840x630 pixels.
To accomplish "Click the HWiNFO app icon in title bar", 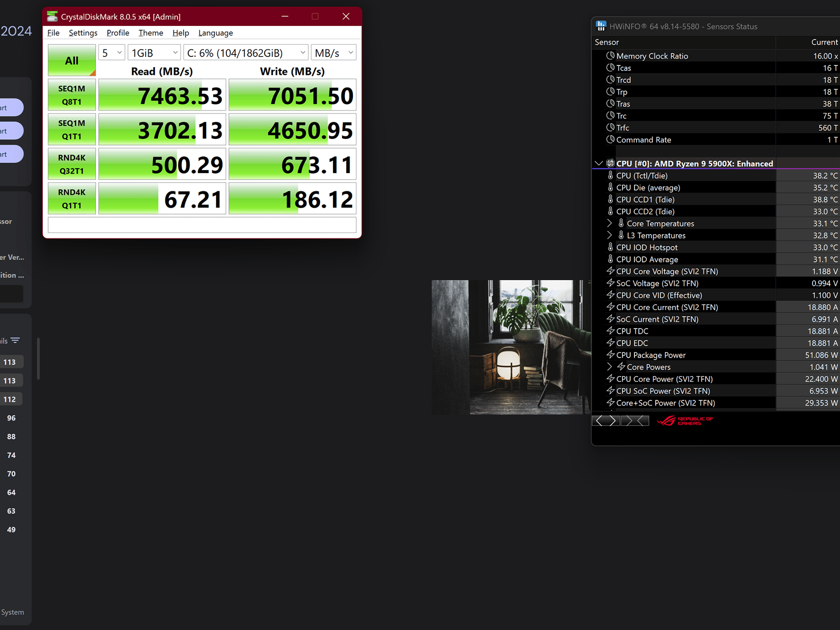I will pyautogui.click(x=601, y=26).
